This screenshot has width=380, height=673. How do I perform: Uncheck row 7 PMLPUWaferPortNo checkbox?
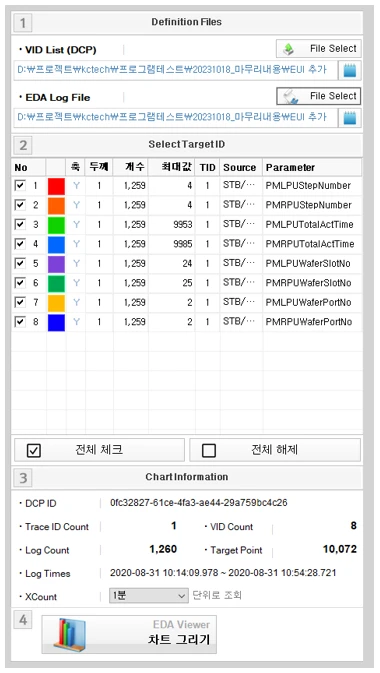20,302
